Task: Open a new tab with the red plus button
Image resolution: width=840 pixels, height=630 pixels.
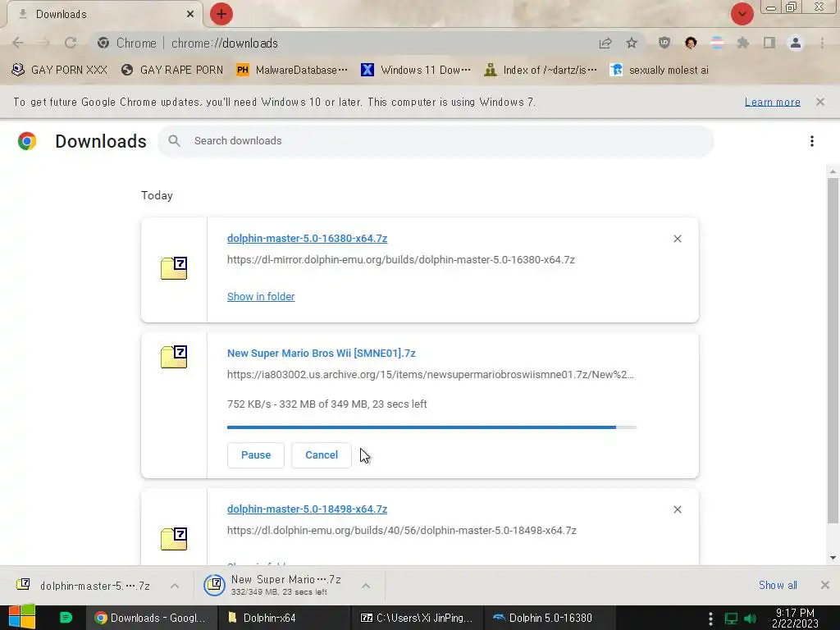Action: coord(221,14)
